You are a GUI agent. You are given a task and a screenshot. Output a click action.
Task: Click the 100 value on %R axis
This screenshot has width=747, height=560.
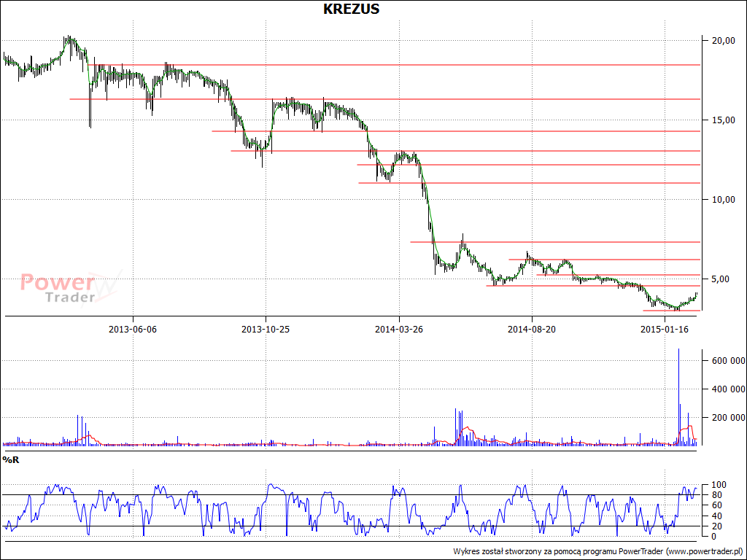tap(718, 485)
